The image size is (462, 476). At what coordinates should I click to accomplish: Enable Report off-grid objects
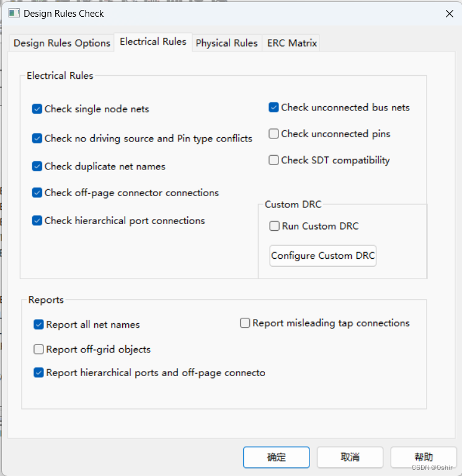38,349
